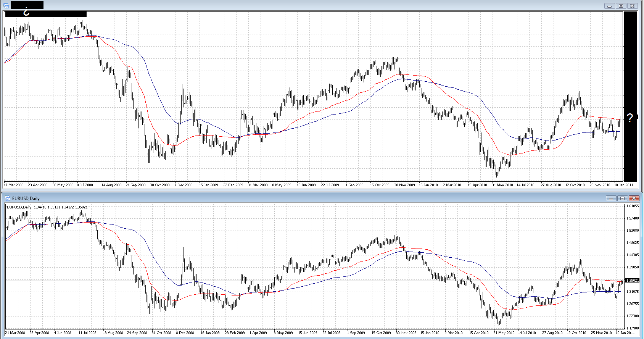This screenshot has height=339, width=644.
Task: Click the 4 Jun 2008 date label
Action: coord(63,333)
